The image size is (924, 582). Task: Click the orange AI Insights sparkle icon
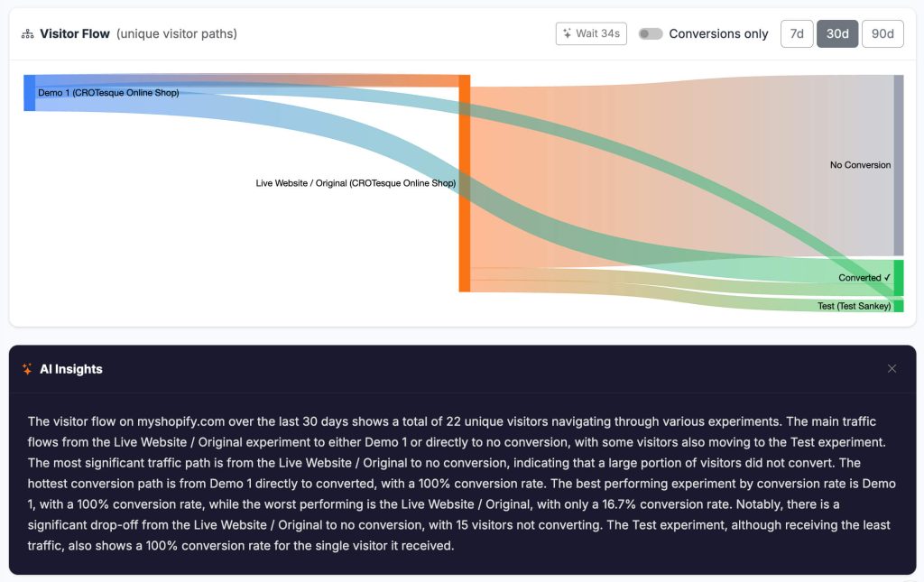pos(27,369)
